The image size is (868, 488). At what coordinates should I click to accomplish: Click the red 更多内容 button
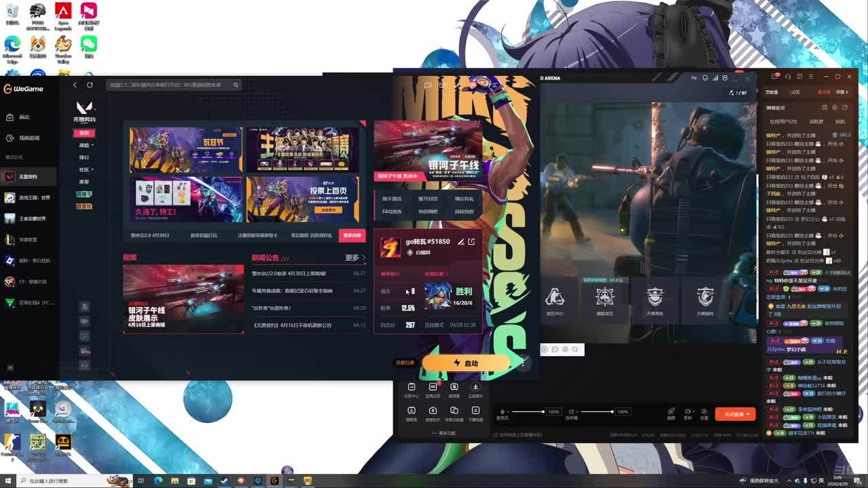pos(352,235)
